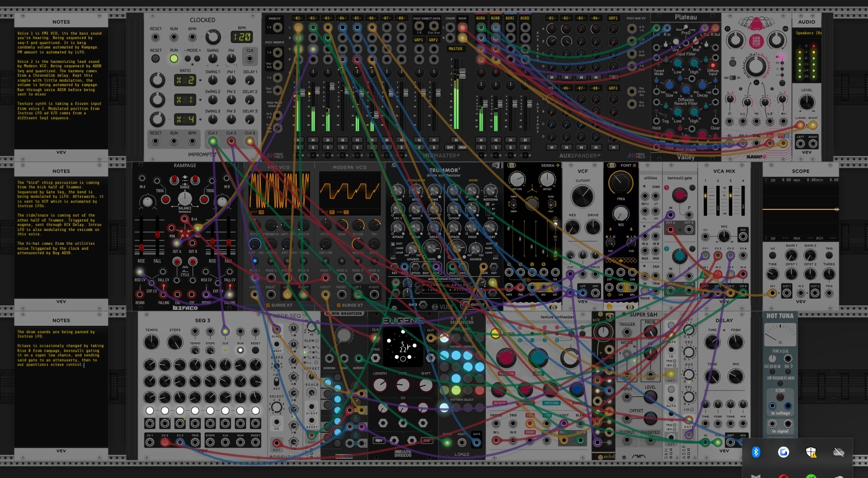Select the X 2 ratio display on Clocked
The image size is (868, 478).
coord(185,80)
